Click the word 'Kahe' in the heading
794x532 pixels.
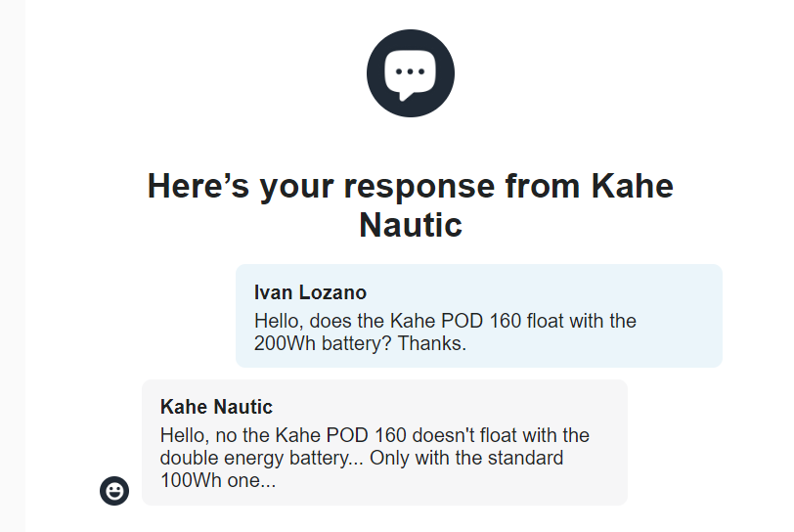coord(633,186)
